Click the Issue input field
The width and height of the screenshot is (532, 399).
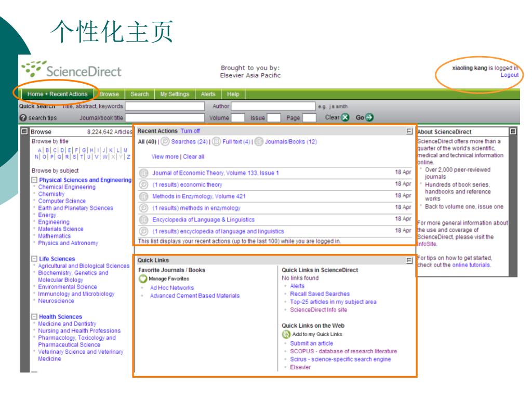coord(274,118)
